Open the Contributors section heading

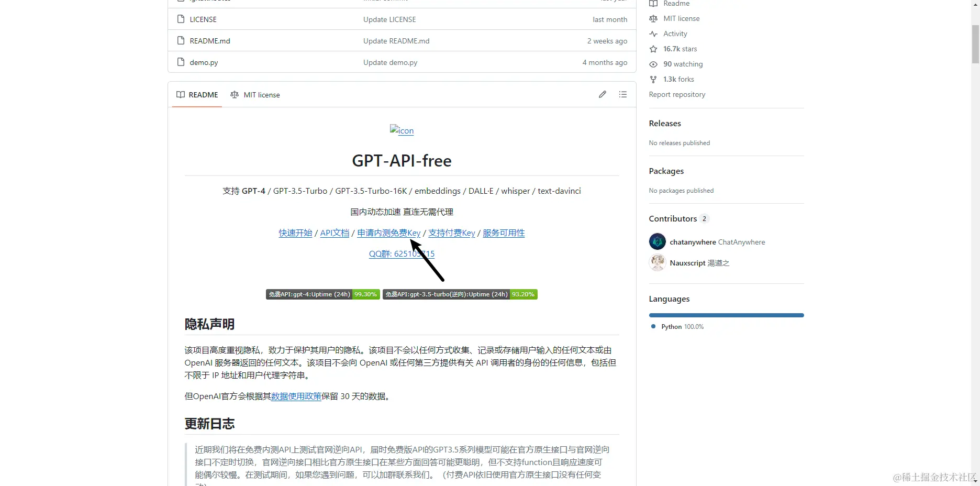pyautogui.click(x=673, y=219)
